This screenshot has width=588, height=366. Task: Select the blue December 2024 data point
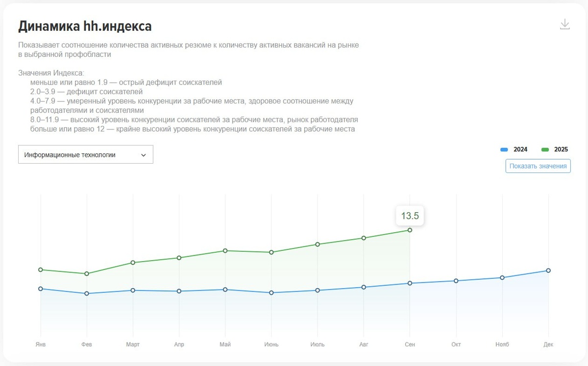(x=548, y=270)
